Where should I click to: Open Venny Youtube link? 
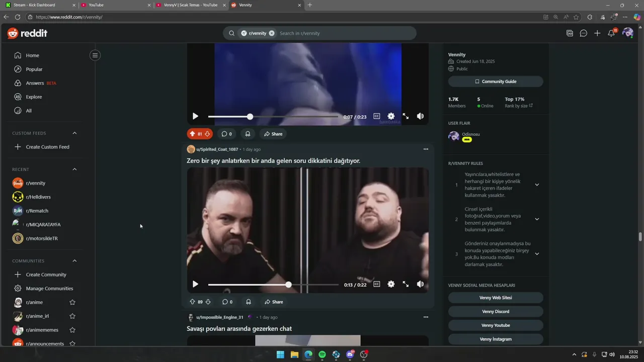tap(496, 325)
